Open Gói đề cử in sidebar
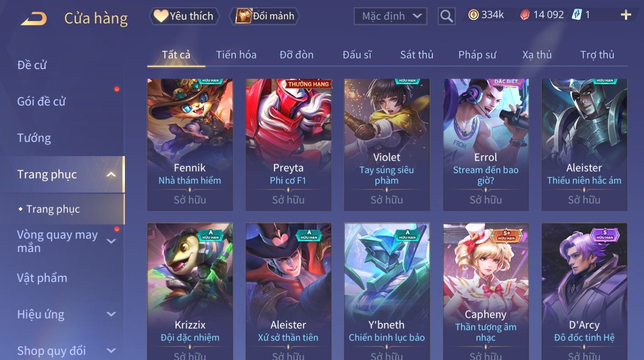This screenshot has width=644, height=360. click(41, 102)
